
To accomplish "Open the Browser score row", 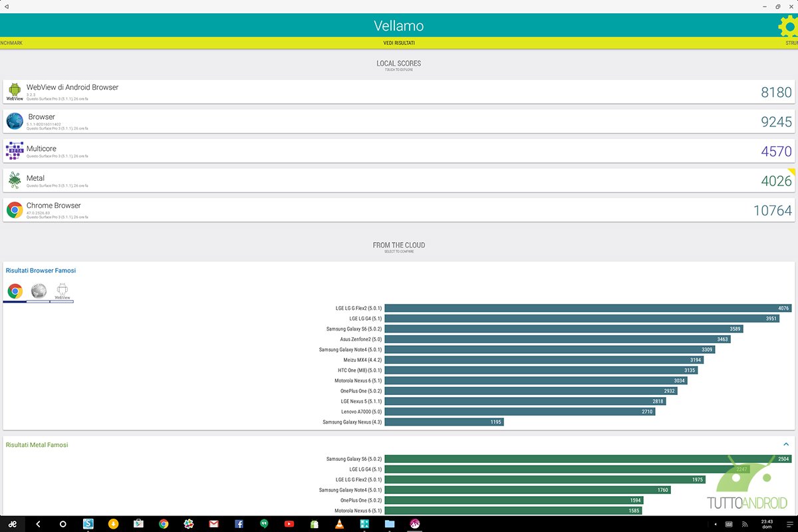I will point(399,121).
